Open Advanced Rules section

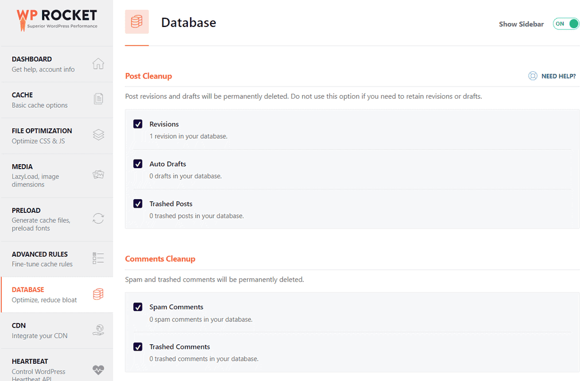point(57,259)
